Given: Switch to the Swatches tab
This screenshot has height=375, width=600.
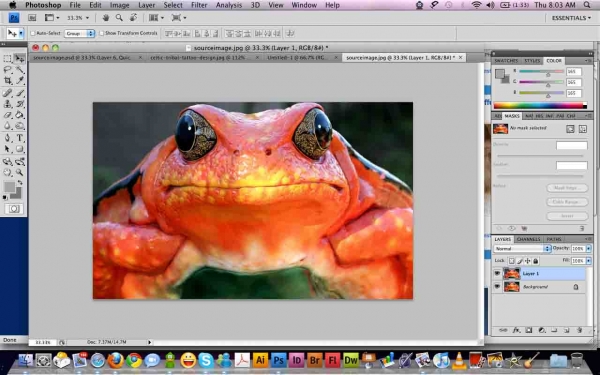Looking at the screenshot, I should click(x=506, y=61).
